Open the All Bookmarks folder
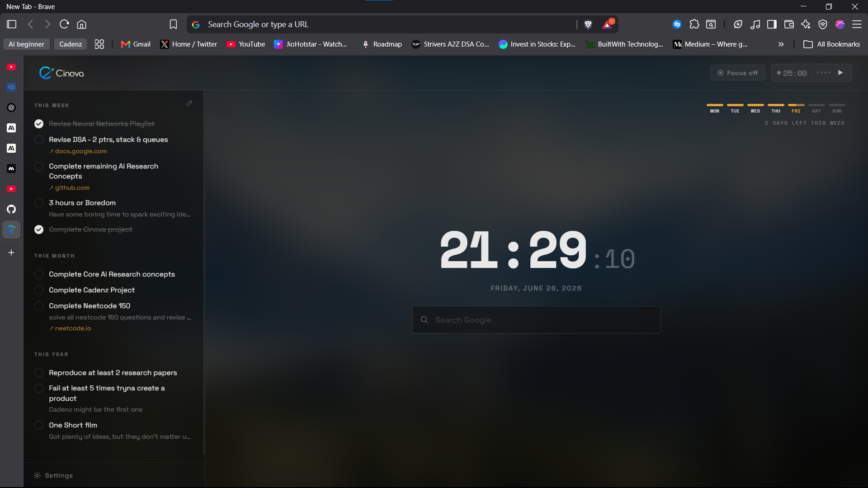Viewport: 868px width, 488px height. point(831,44)
